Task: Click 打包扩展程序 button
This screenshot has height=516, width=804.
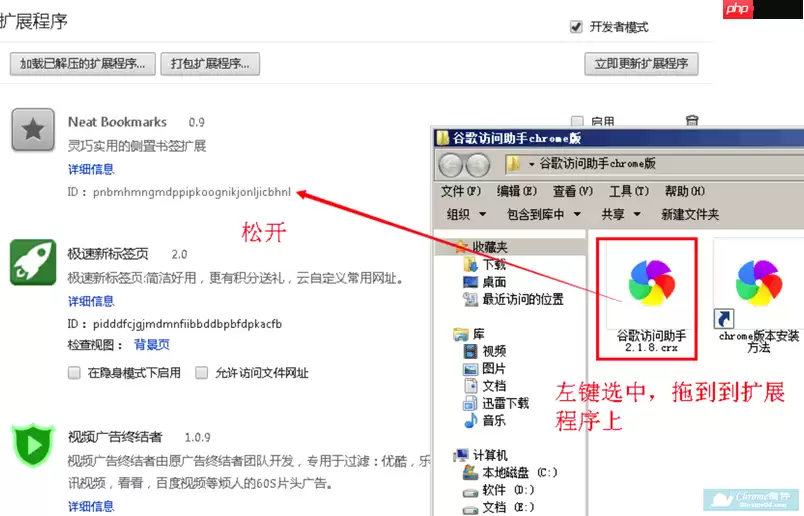Action: click(x=210, y=64)
